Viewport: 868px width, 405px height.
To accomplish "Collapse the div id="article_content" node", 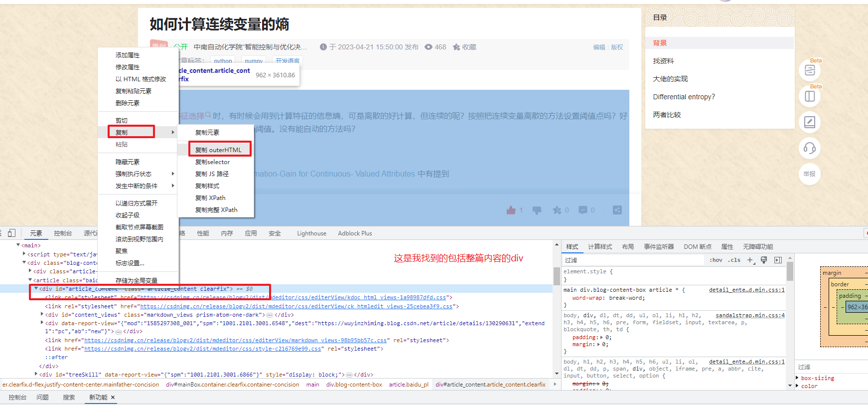I will click(x=36, y=288).
